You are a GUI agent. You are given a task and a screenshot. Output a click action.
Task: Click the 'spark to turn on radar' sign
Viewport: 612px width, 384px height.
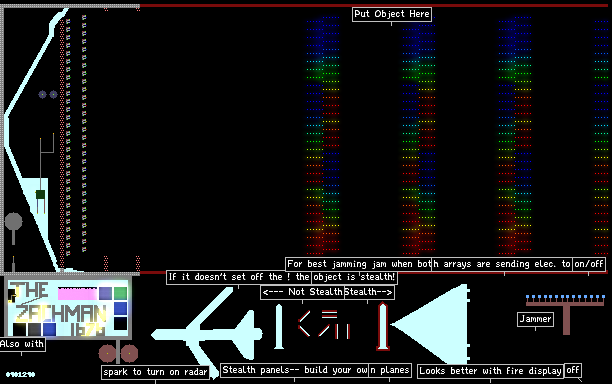(x=155, y=372)
